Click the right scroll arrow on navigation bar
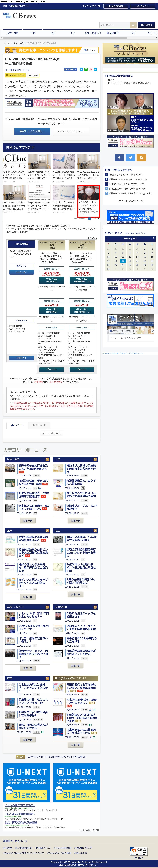 [156, 38]
